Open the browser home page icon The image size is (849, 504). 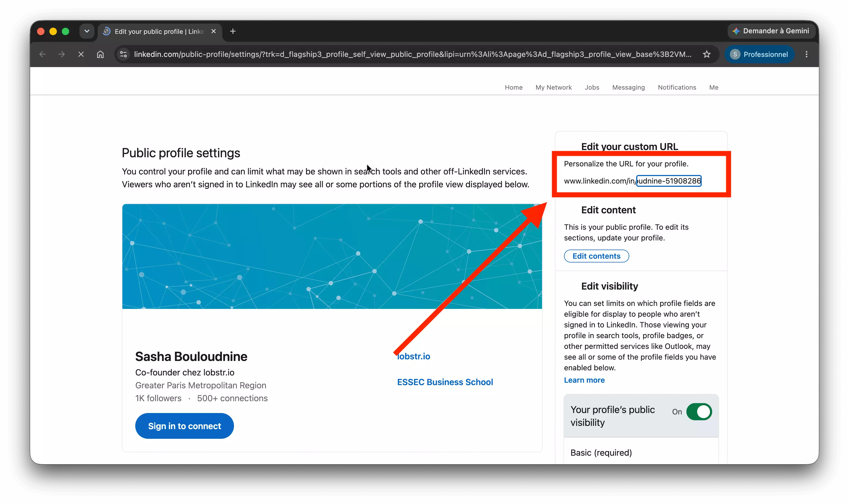(x=100, y=54)
